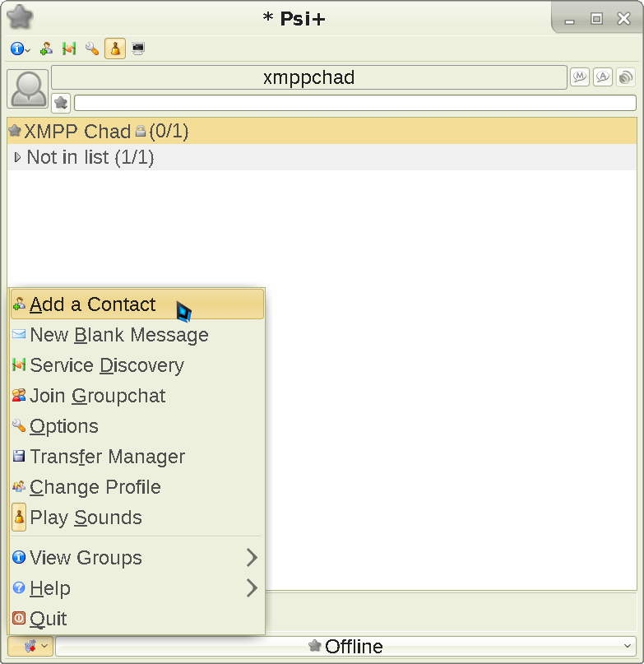Click the star status icon beside the message field

(x=61, y=103)
